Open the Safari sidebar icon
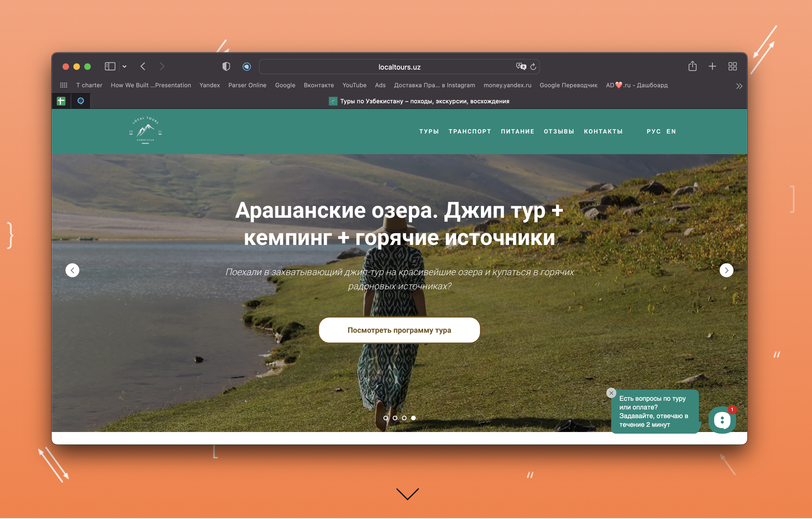 [110, 66]
